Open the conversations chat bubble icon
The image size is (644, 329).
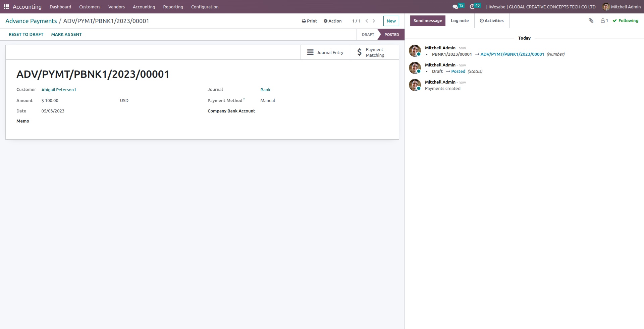(455, 7)
